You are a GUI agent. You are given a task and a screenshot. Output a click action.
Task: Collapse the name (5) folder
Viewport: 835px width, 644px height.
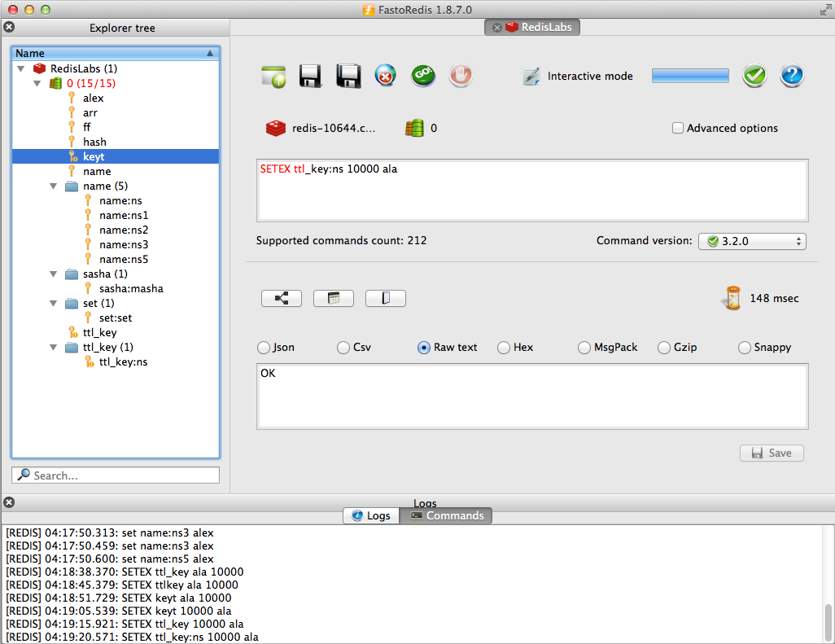[53, 186]
